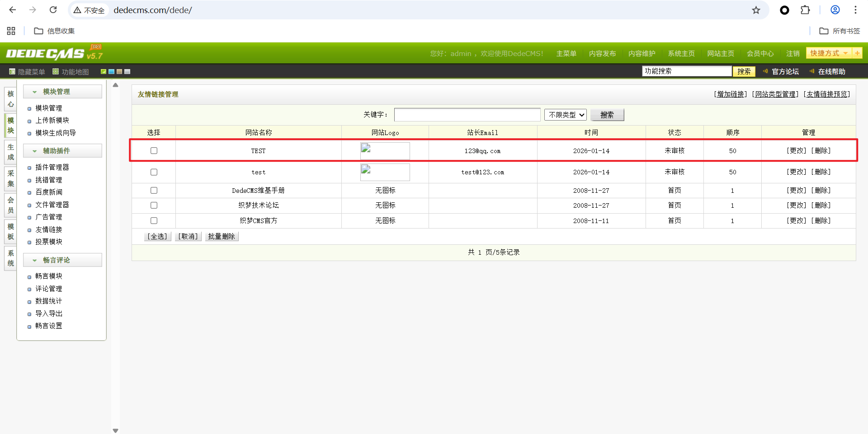Open the 主菜单 top menu

pos(566,53)
